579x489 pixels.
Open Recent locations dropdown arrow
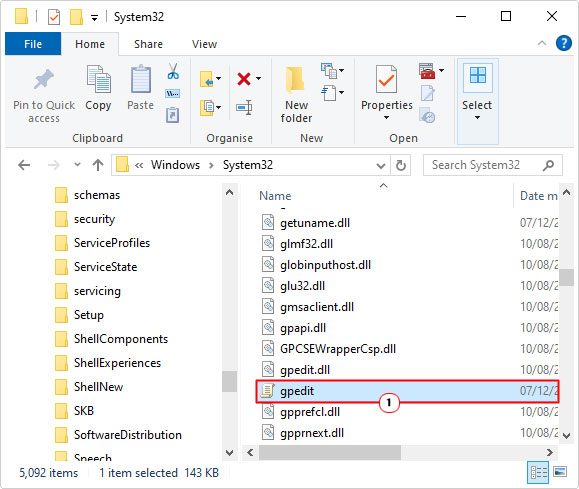pos(77,165)
